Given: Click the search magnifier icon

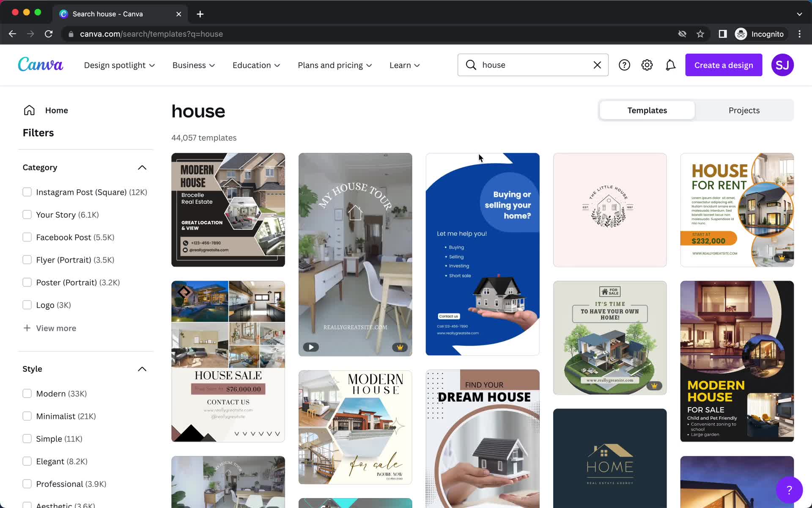Looking at the screenshot, I should 471,65.
